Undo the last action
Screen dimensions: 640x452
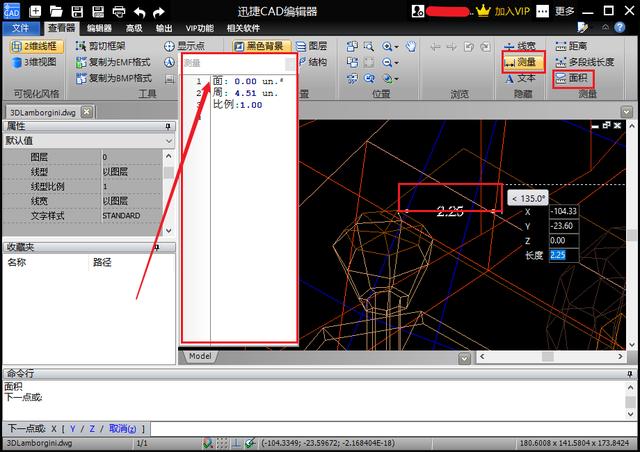139,12
